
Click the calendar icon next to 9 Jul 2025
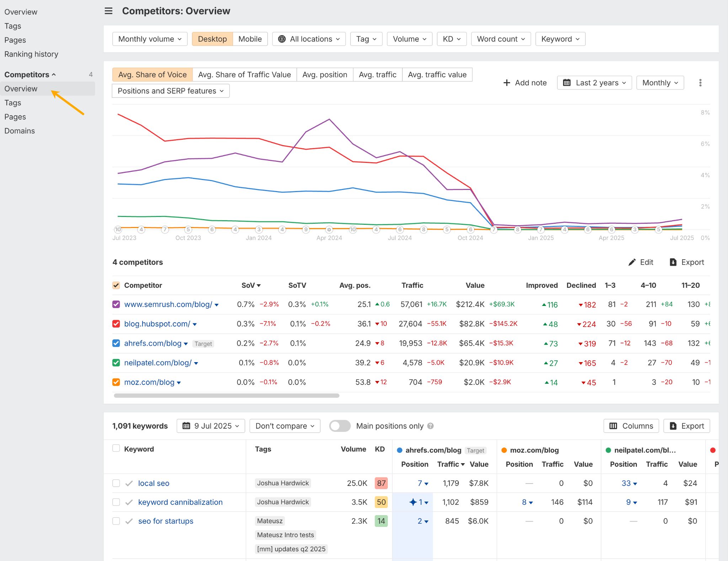186,425
